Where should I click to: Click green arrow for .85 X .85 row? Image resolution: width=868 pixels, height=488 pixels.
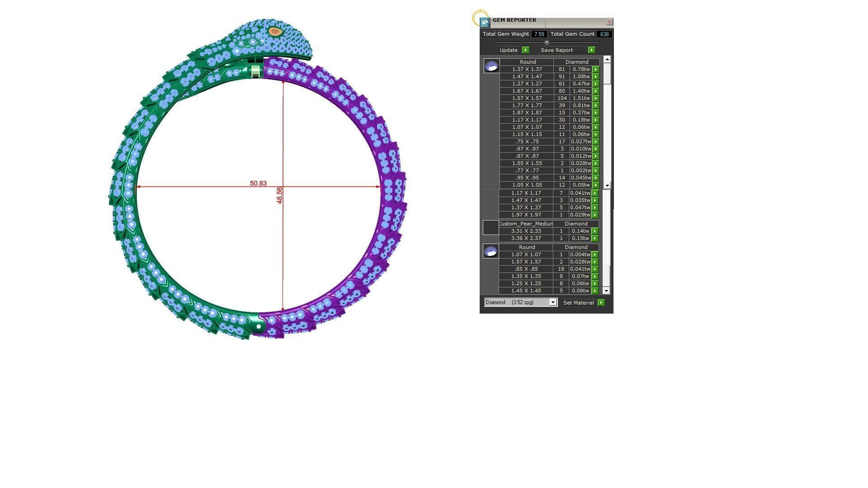pos(595,269)
